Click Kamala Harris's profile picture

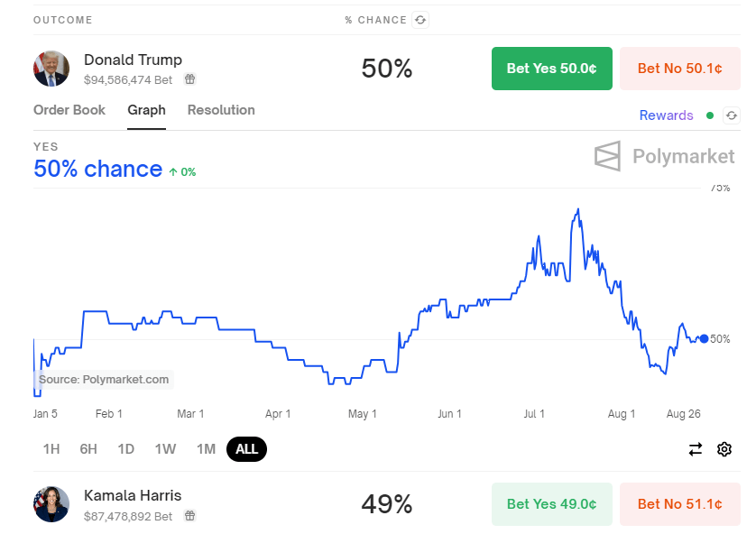pyautogui.click(x=51, y=504)
